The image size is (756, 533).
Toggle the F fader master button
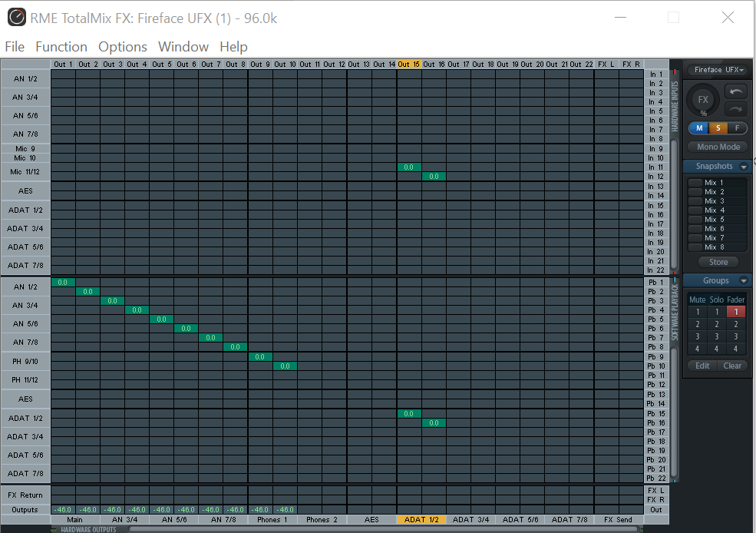click(x=737, y=127)
